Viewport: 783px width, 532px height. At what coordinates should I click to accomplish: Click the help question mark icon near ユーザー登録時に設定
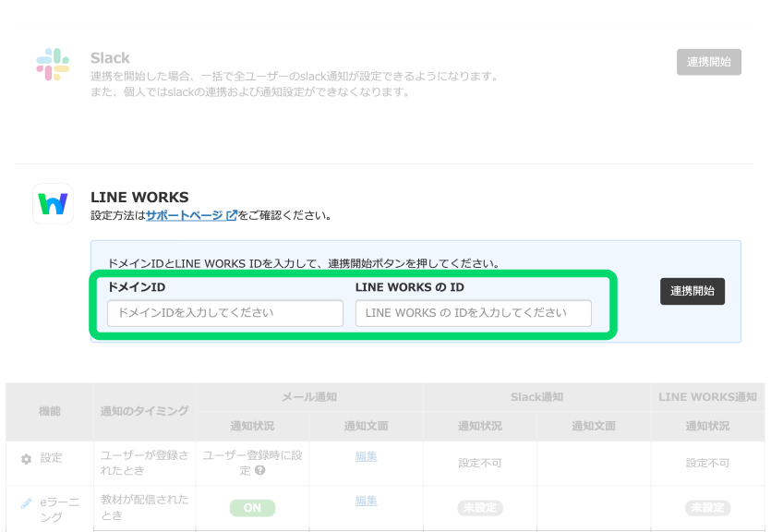coord(260,471)
